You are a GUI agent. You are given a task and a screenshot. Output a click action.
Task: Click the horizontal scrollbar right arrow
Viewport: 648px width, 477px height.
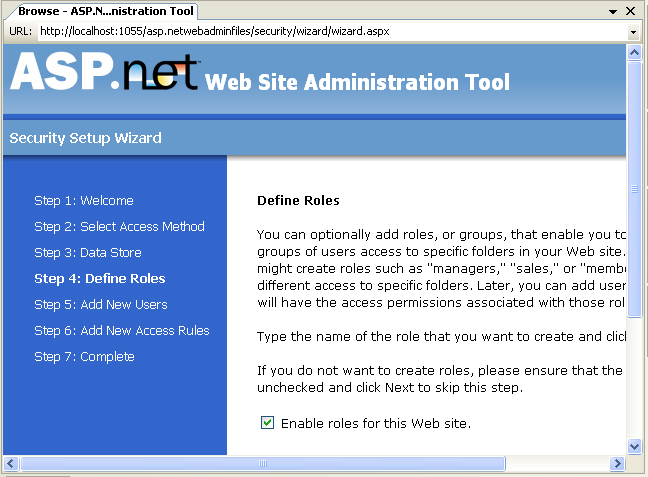point(618,463)
